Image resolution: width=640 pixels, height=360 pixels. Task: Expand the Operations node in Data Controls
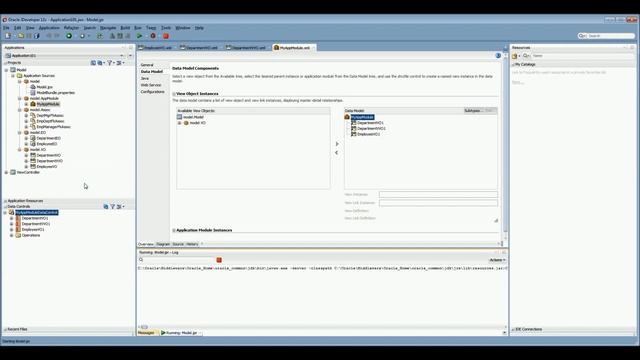[x=12, y=236]
